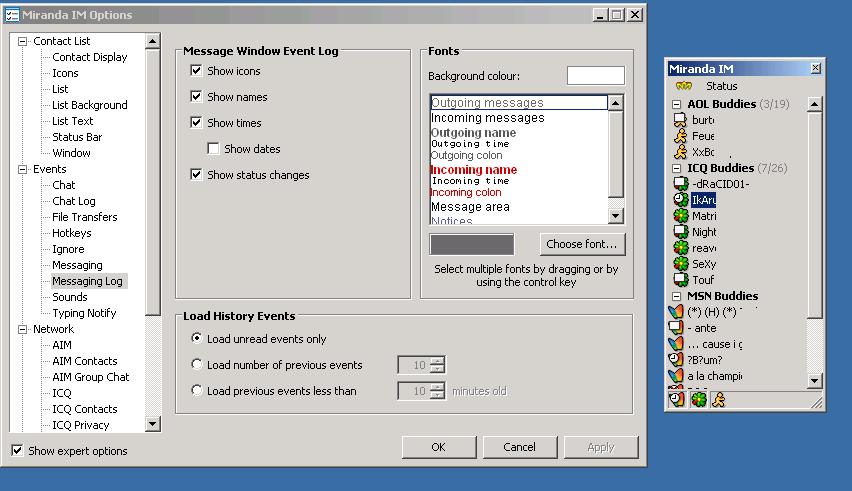The width and height of the screenshot is (852, 491).
Task: Open Status menu in Miranda IM window
Action: [x=722, y=86]
